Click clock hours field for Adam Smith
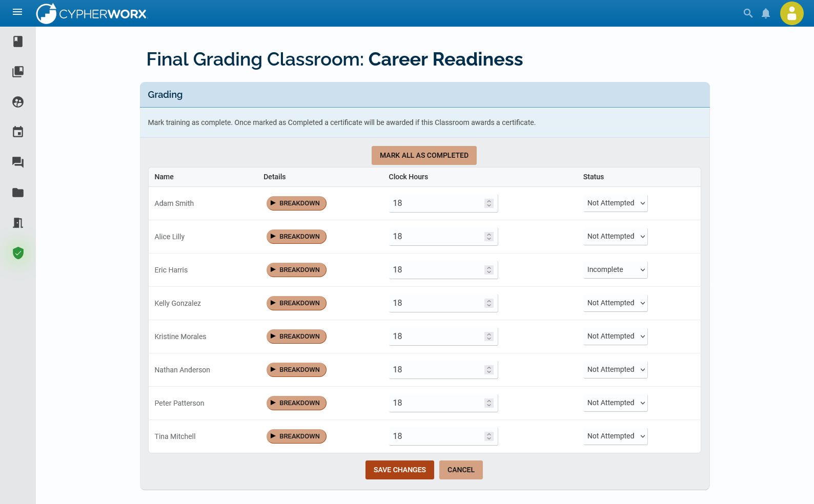Image resolution: width=814 pixels, height=504 pixels. click(443, 203)
